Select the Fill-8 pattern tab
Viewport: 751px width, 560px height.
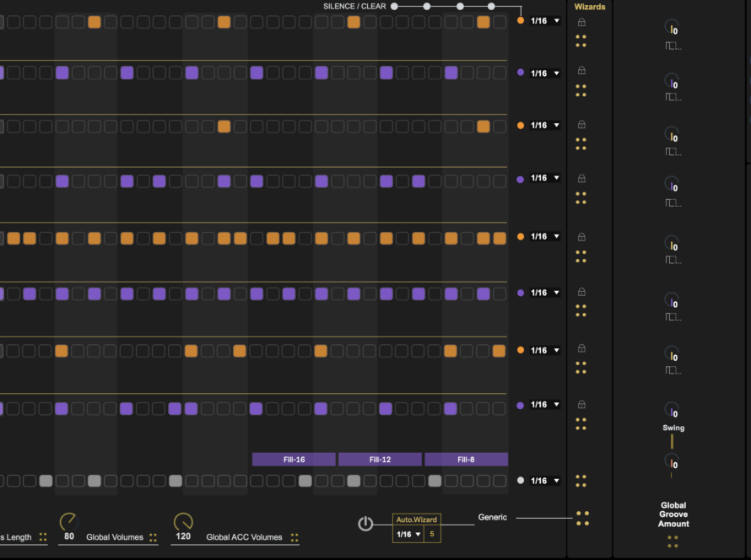pos(466,460)
